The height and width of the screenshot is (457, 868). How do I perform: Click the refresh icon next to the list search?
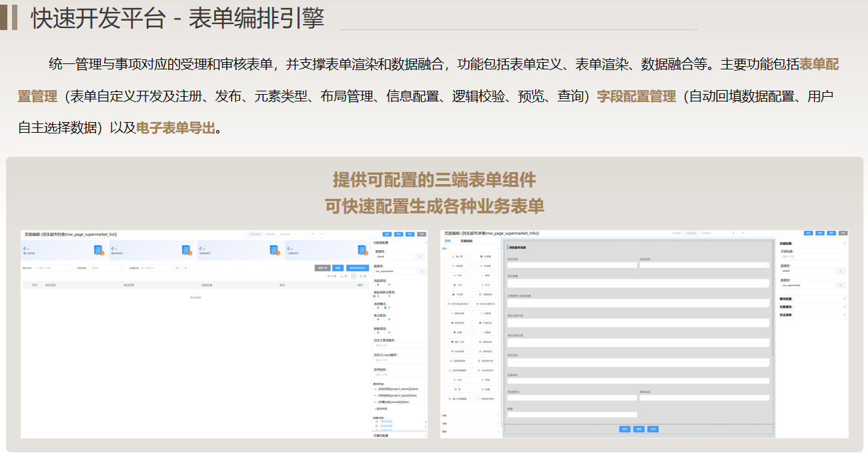tap(185, 268)
